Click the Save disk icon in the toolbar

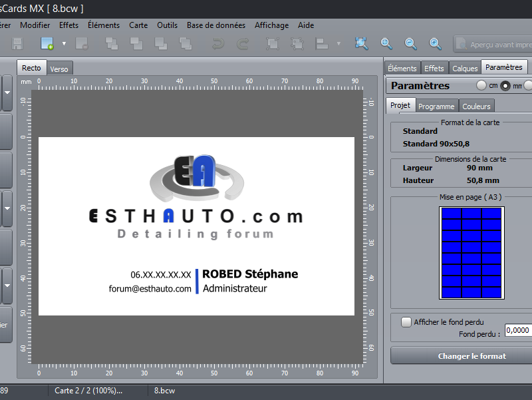click(17, 44)
